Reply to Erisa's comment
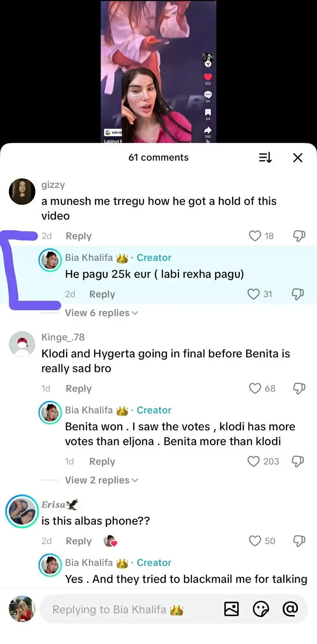 (x=78, y=541)
